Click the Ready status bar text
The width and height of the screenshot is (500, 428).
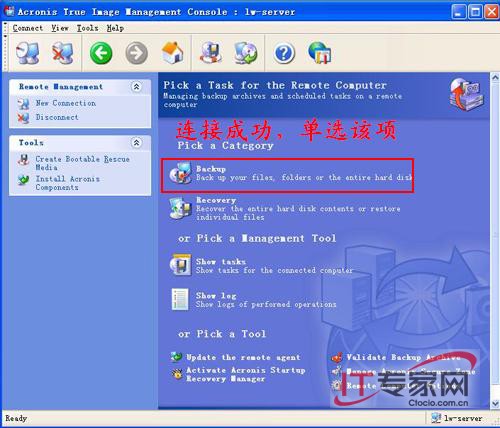click(16, 418)
